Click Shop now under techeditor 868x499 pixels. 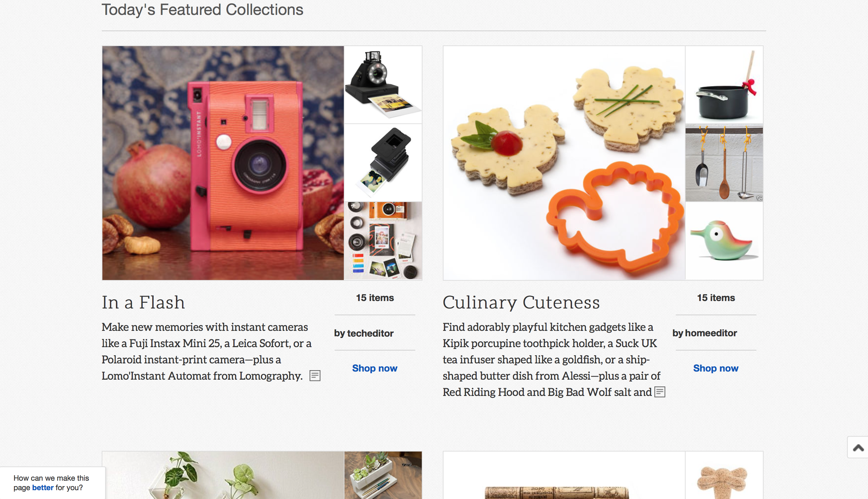click(x=375, y=368)
